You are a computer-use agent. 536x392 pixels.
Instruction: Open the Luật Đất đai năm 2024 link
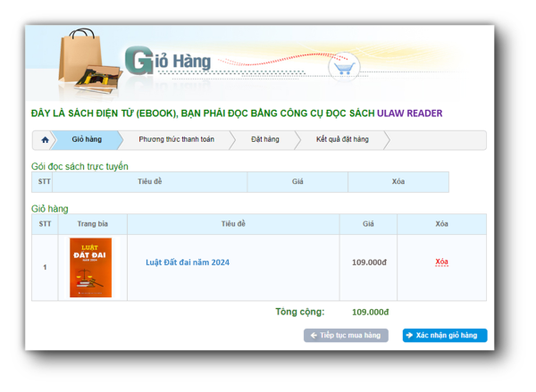188,263
